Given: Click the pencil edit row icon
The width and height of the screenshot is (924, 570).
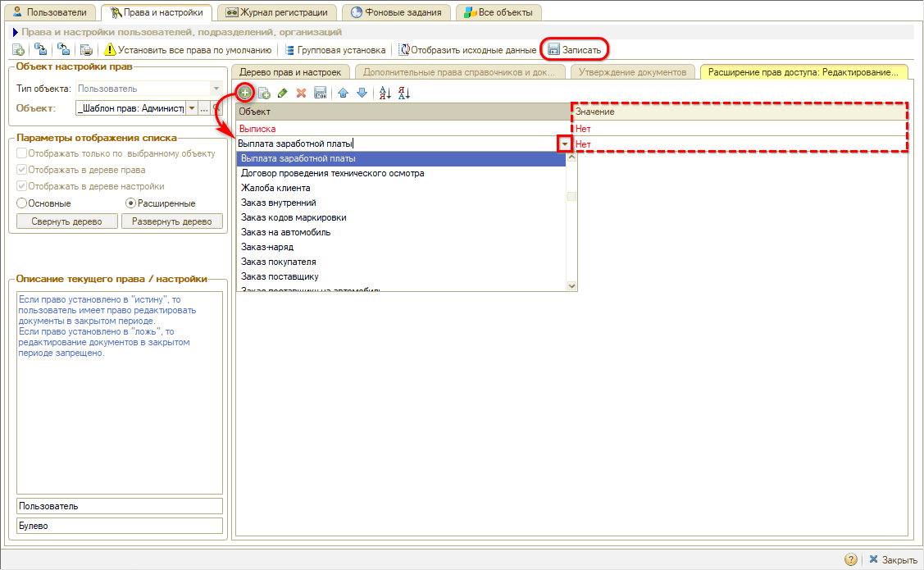Looking at the screenshot, I should 283,93.
